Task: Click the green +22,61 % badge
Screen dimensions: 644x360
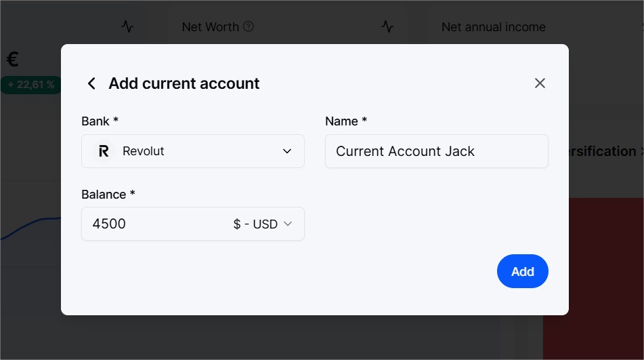Action: click(x=30, y=85)
